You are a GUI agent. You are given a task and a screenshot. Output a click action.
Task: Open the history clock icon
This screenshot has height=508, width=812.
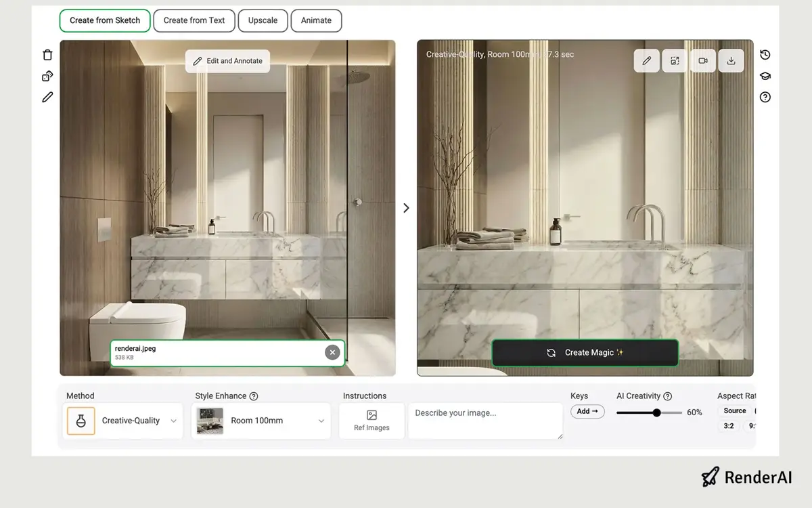(x=765, y=55)
